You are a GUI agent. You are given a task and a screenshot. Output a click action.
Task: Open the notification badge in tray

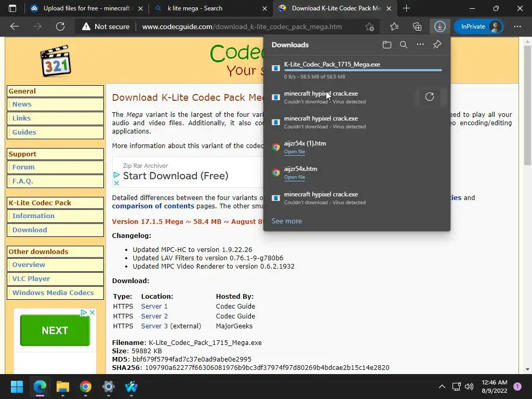pyautogui.click(x=517, y=387)
